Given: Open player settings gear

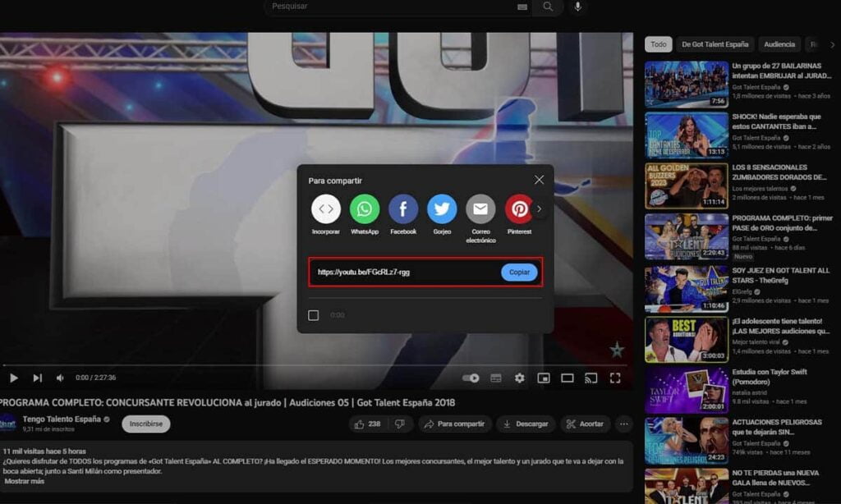Looking at the screenshot, I should [519, 378].
